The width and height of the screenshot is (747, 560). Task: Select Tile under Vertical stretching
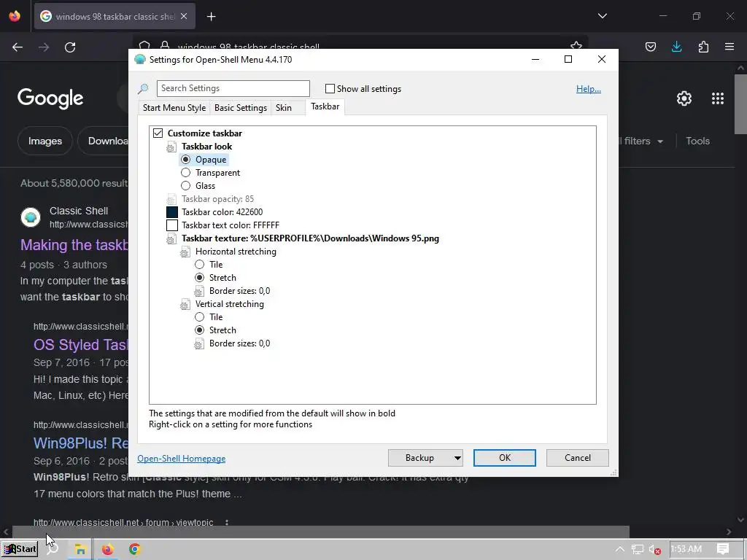pyautogui.click(x=200, y=316)
